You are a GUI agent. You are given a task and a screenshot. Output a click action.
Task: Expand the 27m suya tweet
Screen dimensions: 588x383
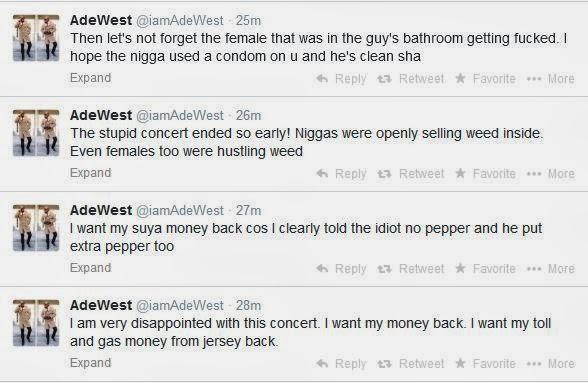click(90, 267)
